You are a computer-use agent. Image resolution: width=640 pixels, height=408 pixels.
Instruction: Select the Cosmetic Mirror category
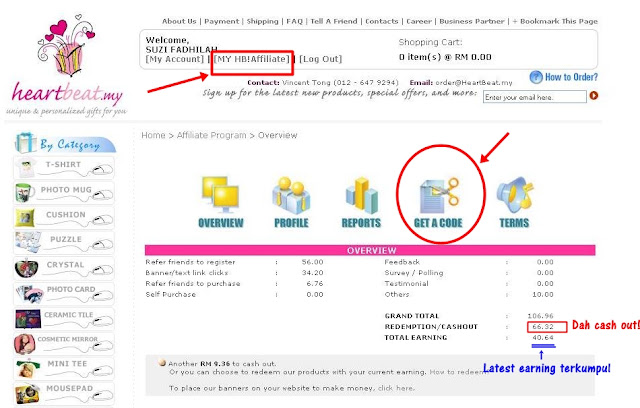coord(64,343)
